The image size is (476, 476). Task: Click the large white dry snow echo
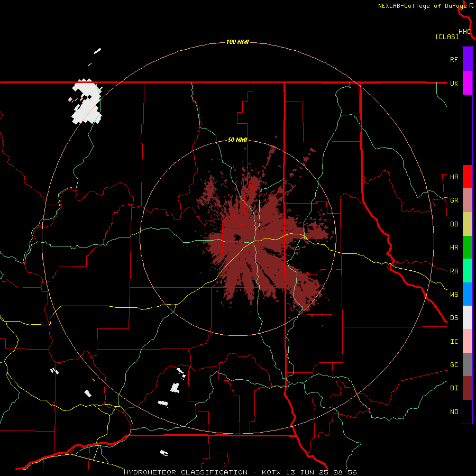87,101
